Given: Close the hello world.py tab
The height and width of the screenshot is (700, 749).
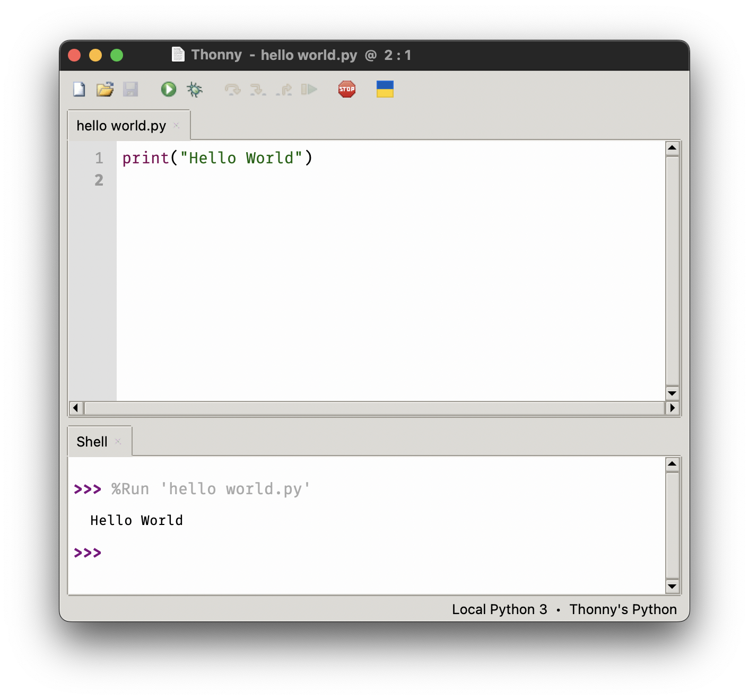Looking at the screenshot, I should 177,126.
